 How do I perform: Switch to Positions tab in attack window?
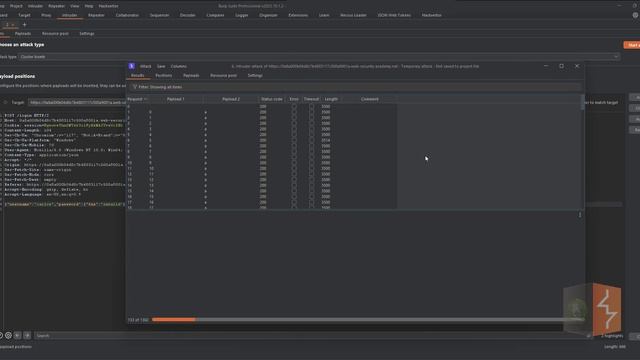pyautogui.click(x=164, y=76)
